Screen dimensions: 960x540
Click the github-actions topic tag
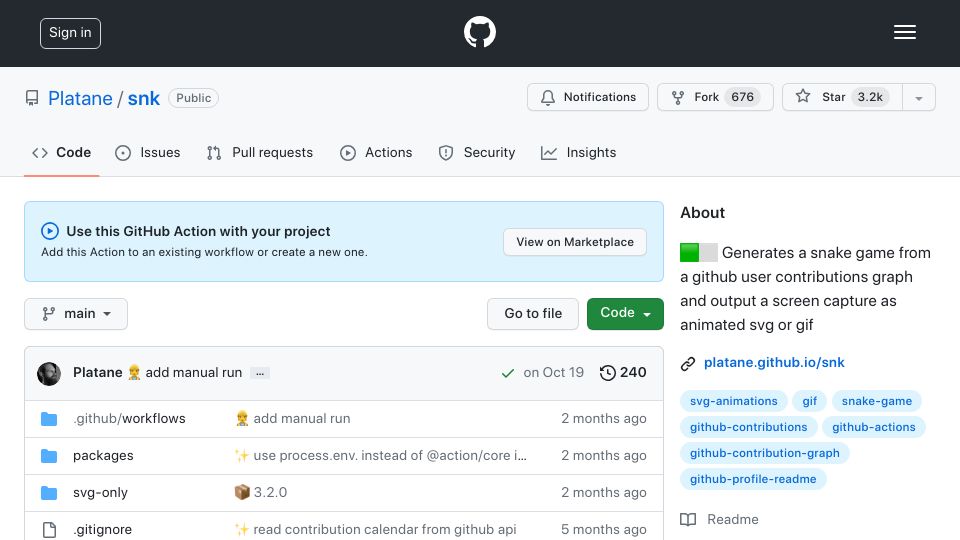pos(874,427)
